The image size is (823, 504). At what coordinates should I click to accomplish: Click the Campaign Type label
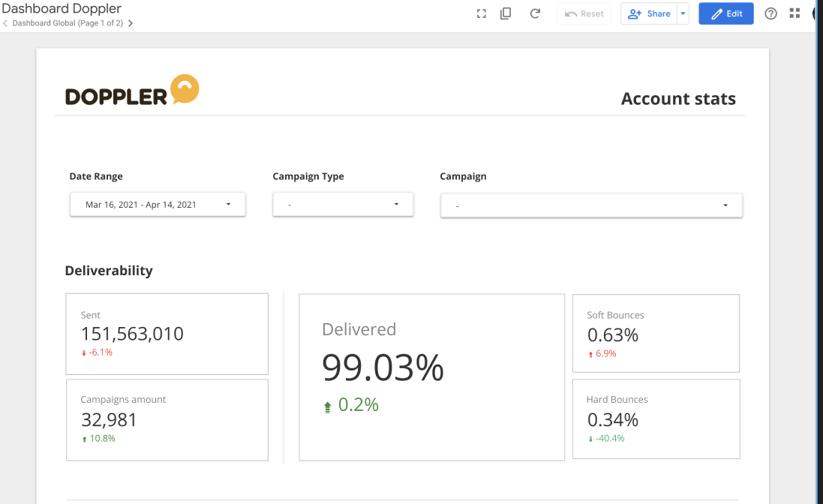point(308,176)
